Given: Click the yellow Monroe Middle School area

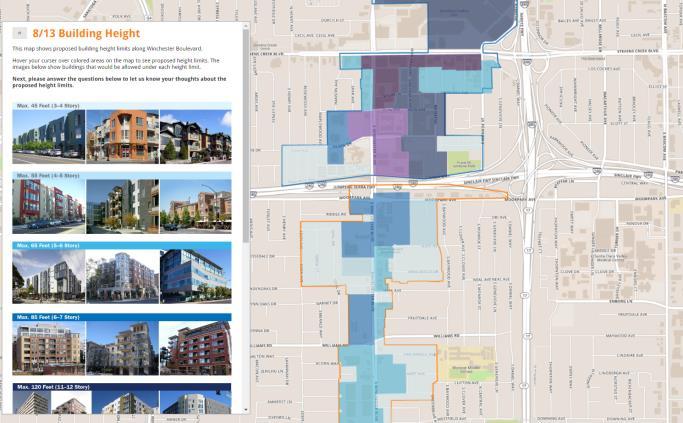Looking at the screenshot, I should click(466, 364).
